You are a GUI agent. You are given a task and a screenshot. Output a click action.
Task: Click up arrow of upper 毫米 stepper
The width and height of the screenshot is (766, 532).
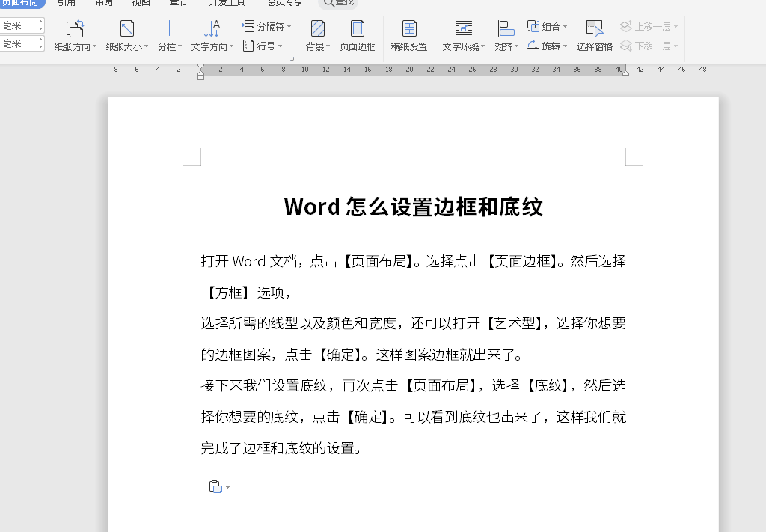(40, 22)
